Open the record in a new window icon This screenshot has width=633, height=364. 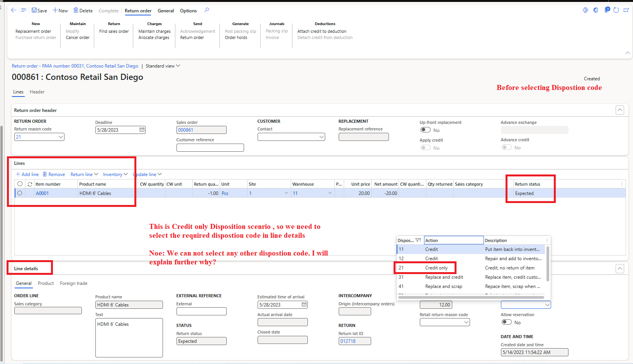tap(626, 10)
